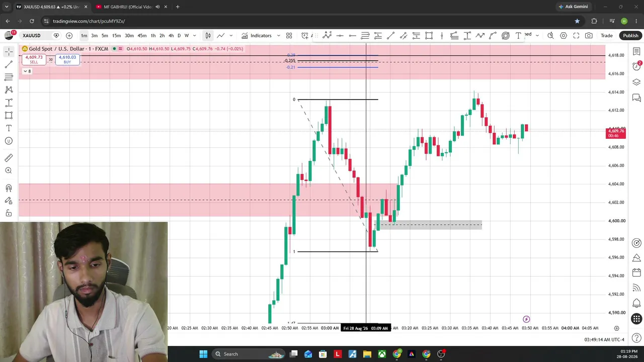Image resolution: width=644 pixels, height=362 pixels.
Task: Take a chart snapshot with camera icon
Action: coord(589,36)
